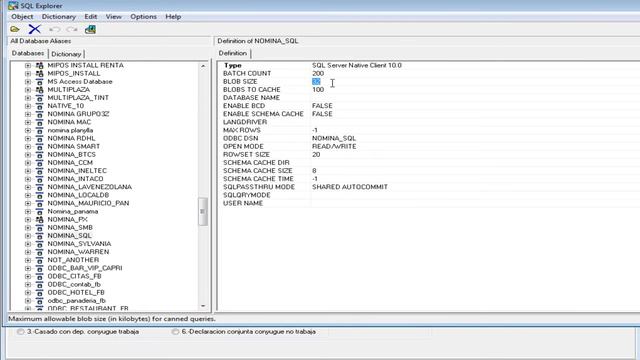Click database icon beside NOMINA_LOCALDB

(x=39, y=195)
